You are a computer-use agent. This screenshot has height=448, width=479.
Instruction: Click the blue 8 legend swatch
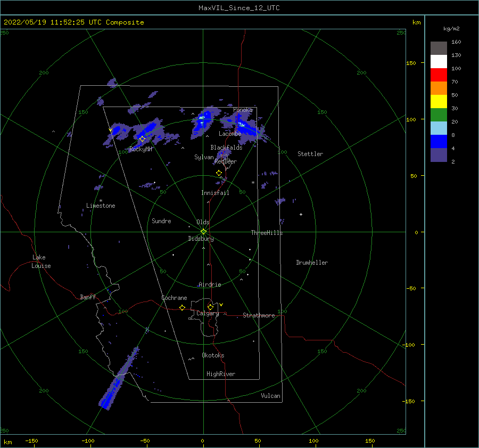[x=439, y=141]
